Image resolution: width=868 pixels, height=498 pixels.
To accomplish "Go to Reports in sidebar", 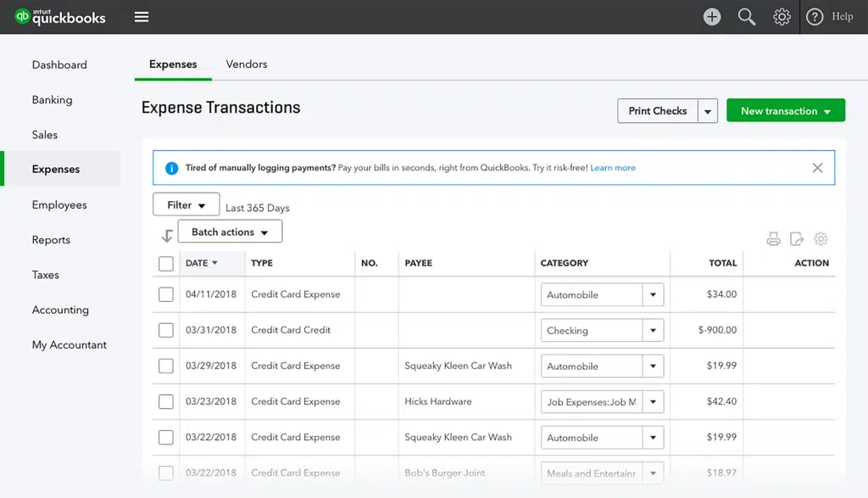I will pyautogui.click(x=51, y=240).
